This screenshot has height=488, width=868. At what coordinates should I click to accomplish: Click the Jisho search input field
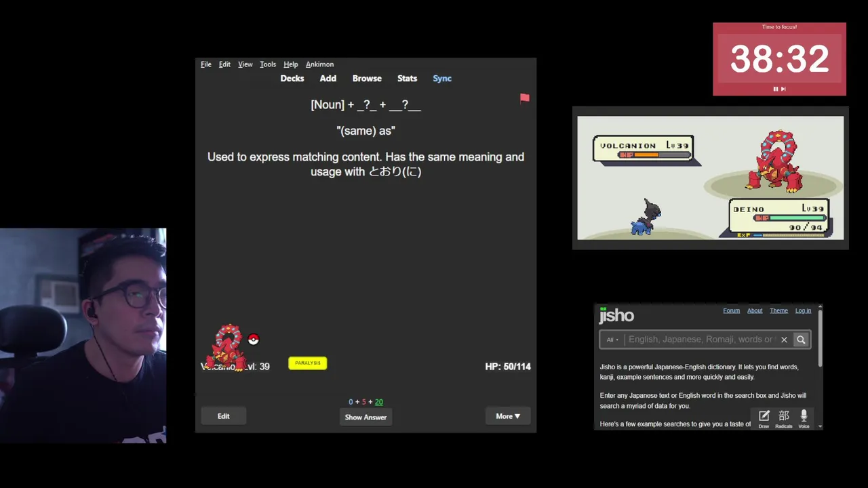click(701, 340)
